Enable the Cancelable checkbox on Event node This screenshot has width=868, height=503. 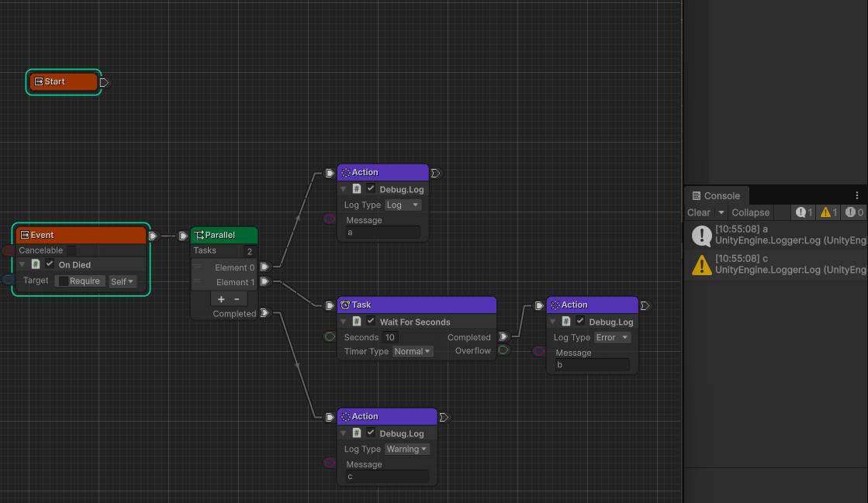(71, 250)
